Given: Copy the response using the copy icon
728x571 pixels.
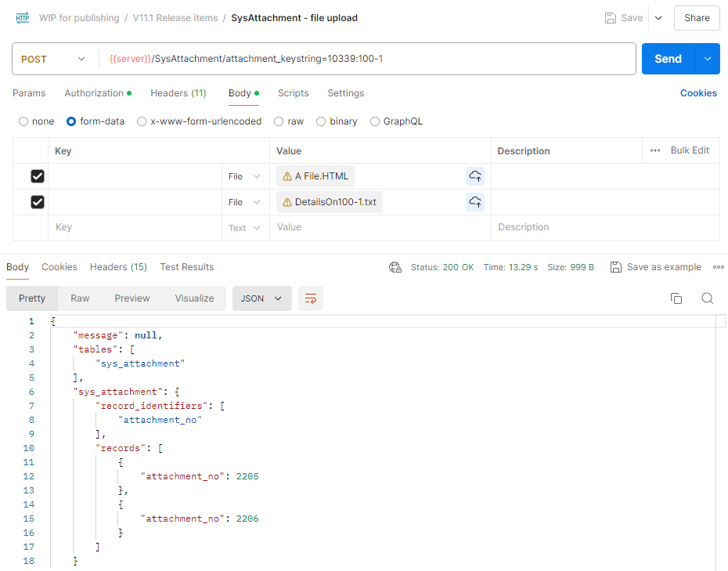Looking at the screenshot, I should tap(676, 298).
